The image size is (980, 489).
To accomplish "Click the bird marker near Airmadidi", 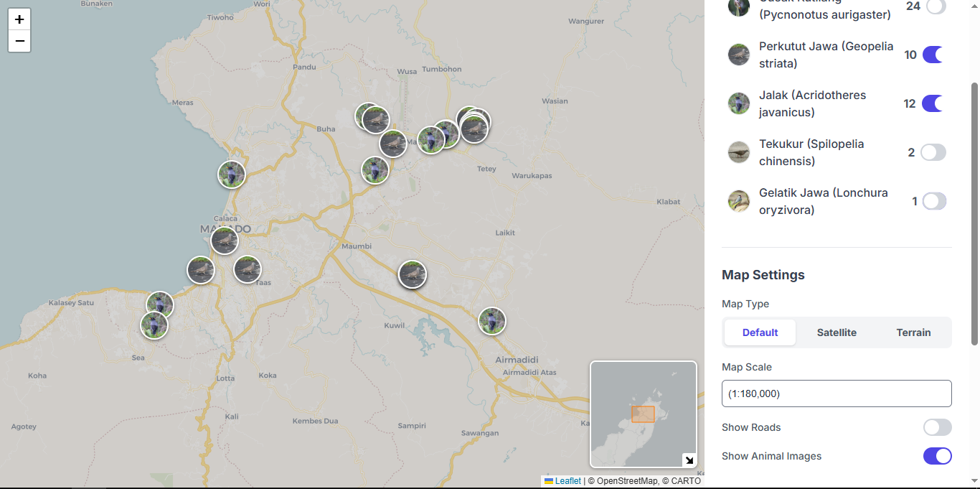I will (x=492, y=321).
